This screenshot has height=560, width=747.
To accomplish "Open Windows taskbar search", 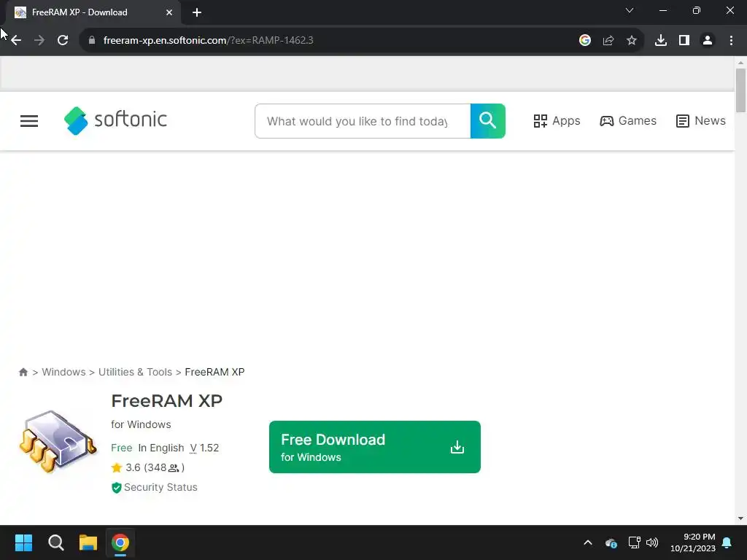I will [55, 542].
